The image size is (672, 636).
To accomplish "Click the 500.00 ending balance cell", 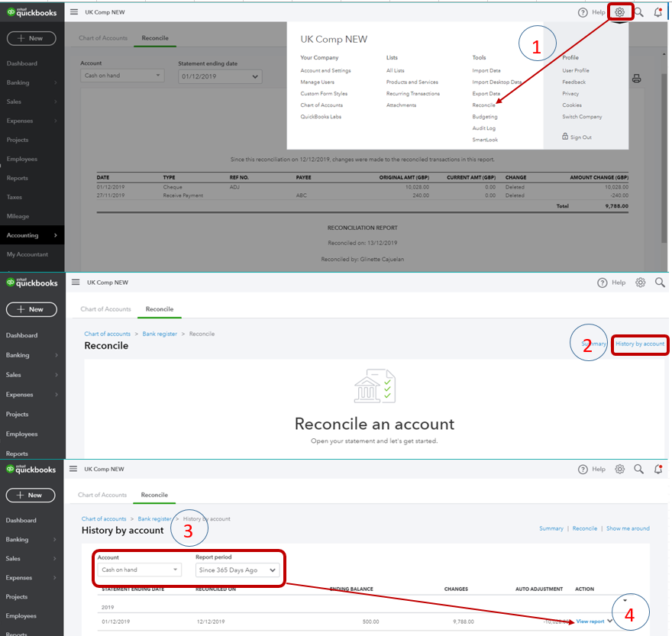I will click(370, 621).
